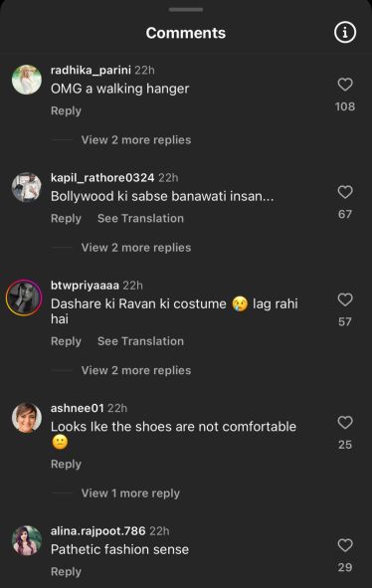The width and height of the screenshot is (372, 588).
Task: Open the comments info icon
Action: click(344, 32)
